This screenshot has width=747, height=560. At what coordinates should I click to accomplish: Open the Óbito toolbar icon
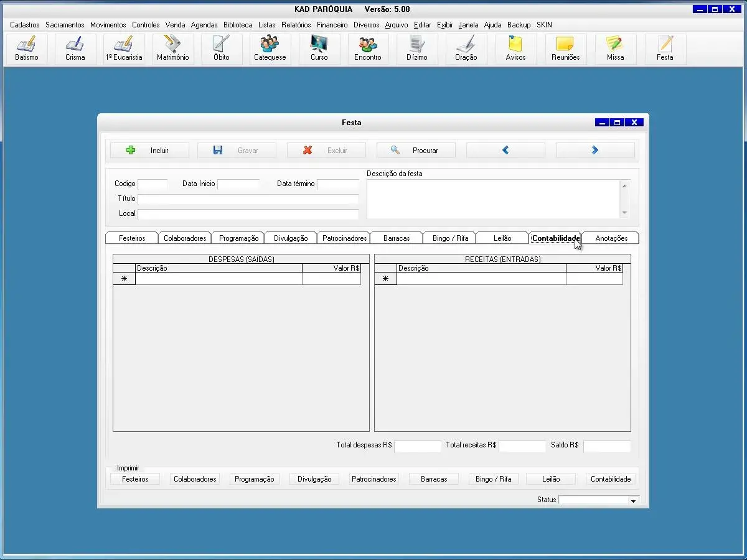pos(222,49)
